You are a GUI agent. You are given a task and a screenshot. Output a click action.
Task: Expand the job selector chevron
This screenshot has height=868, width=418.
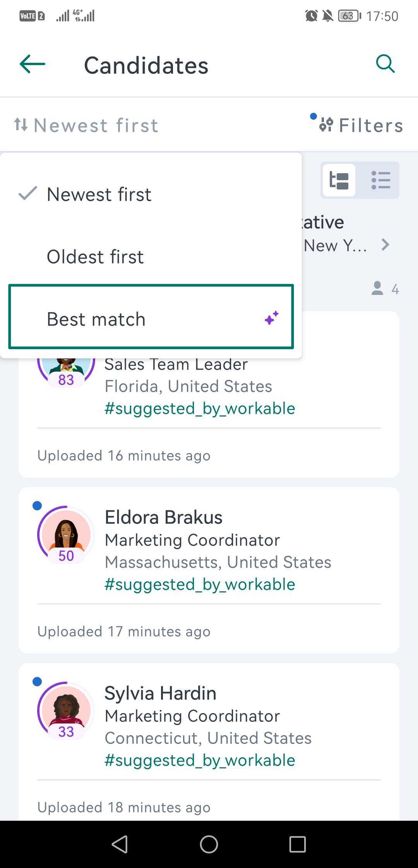tap(385, 245)
